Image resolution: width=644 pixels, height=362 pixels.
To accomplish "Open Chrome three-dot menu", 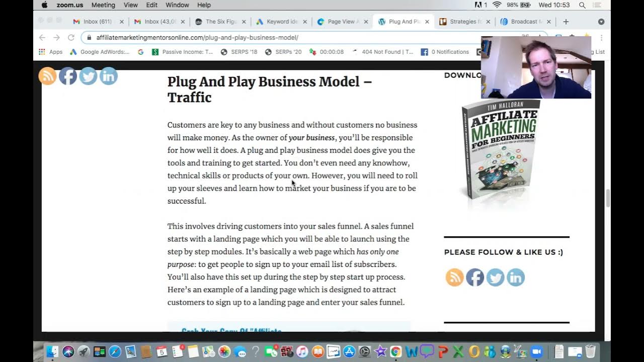I will [601, 38].
